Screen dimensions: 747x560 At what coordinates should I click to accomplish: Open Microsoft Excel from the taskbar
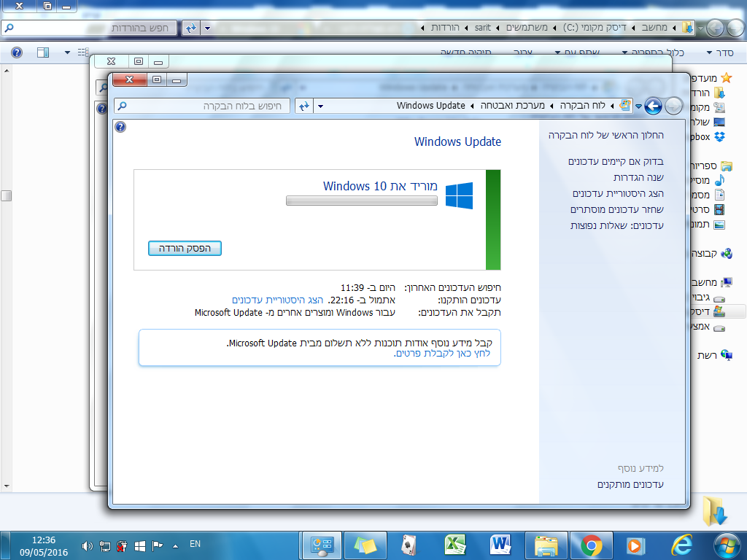[454, 545]
